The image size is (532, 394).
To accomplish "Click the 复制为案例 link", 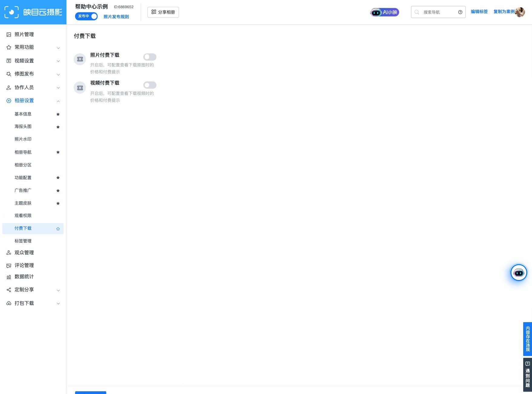I will [x=504, y=12].
